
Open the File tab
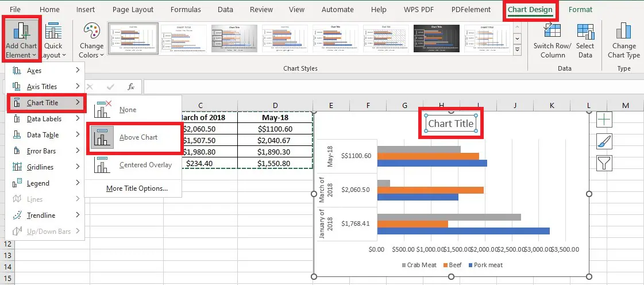pyautogui.click(x=15, y=9)
